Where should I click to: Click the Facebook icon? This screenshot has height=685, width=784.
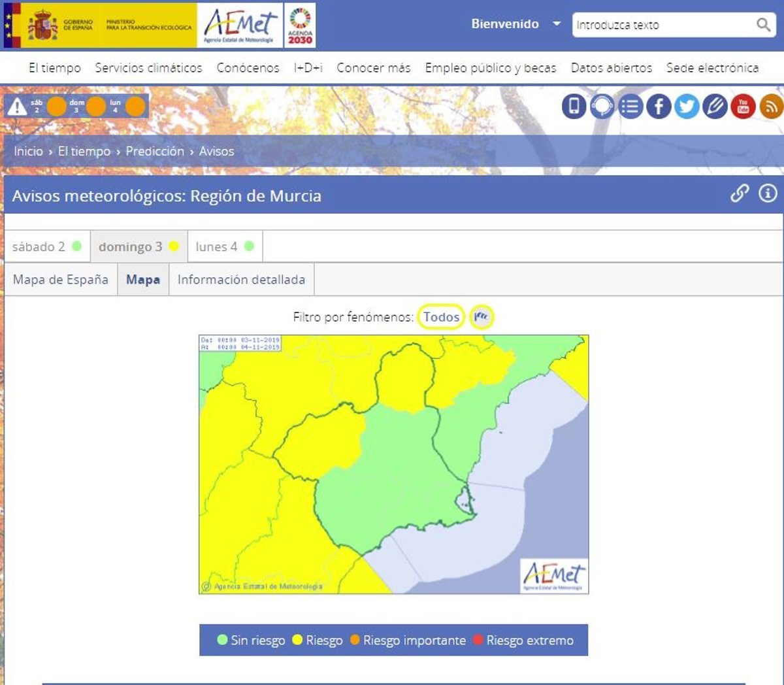[659, 107]
